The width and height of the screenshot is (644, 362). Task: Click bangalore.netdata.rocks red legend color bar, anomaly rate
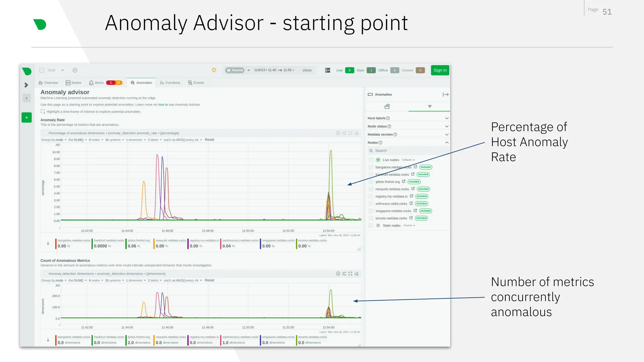click(x=56, y=244)
